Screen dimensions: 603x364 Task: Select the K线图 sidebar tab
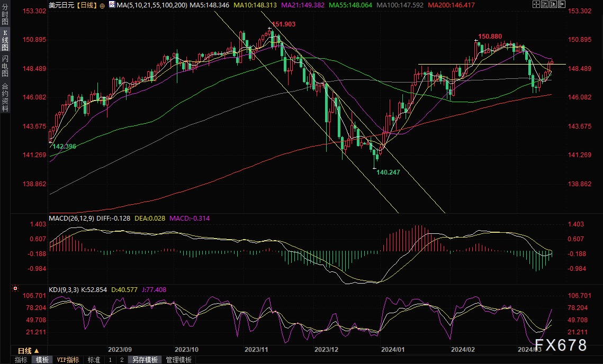tap(5, 40)
